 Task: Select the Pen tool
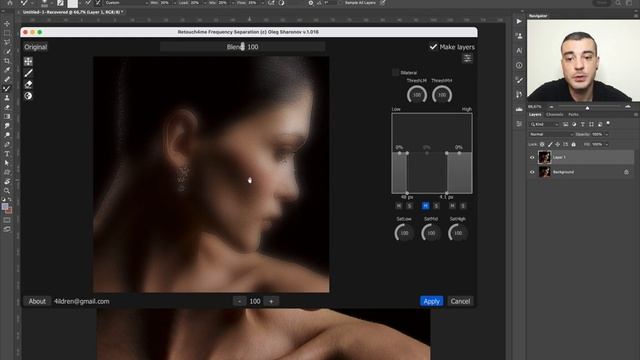[7, 144]
